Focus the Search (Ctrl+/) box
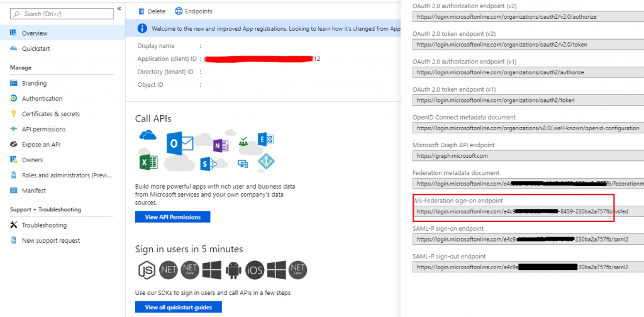 click(62, 14)
